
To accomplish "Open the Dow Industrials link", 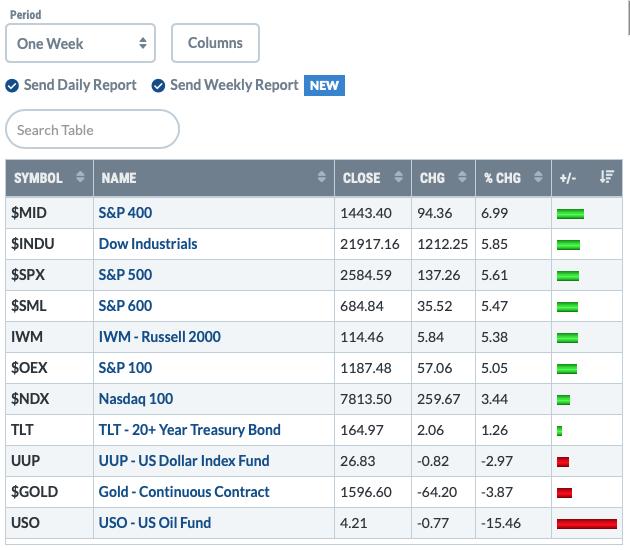I will [x=148, y=244].
